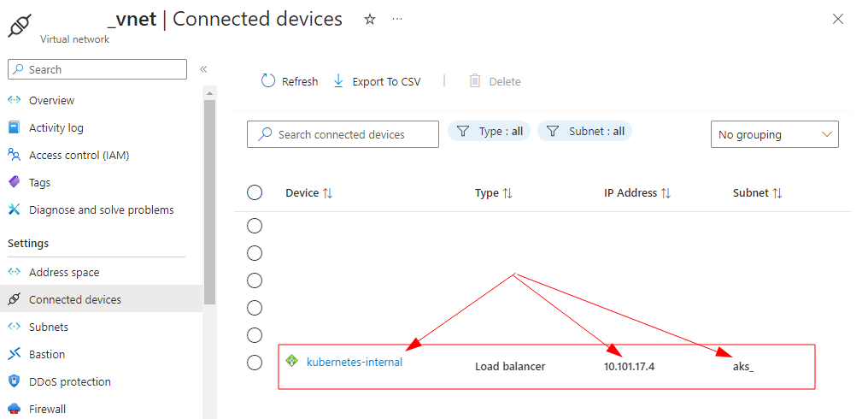The image size is (868, 419).
Task: Open Diagnose and solve problems
Action: click(102, 209)
